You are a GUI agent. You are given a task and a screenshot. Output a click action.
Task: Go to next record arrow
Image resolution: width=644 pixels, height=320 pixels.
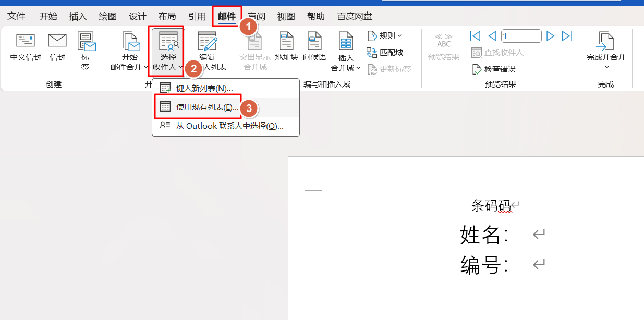pos(550,36)
